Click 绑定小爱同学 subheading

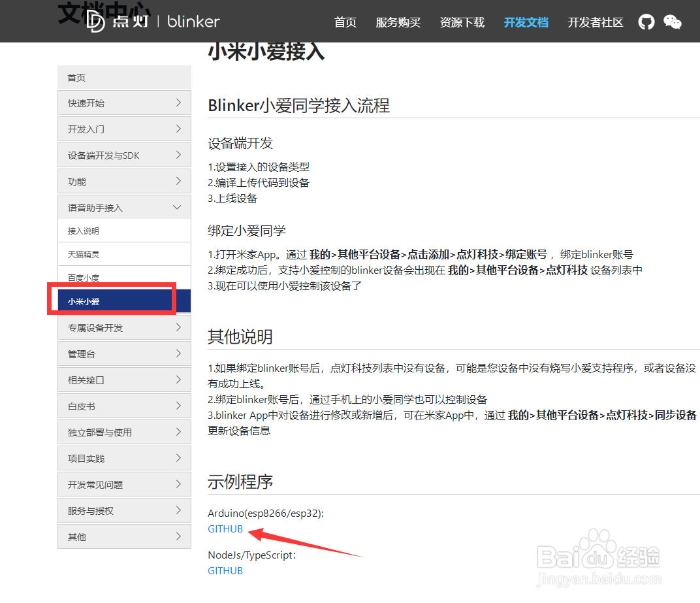pos(247,231)
